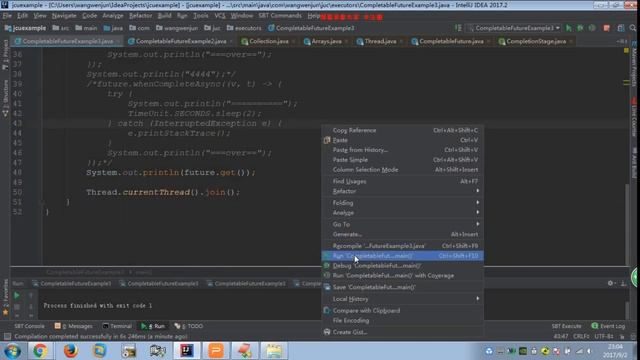The width and height of the screenshot is (640, 360).
Task: Open the Event Log tool window
Action: [x=608, y=326]
